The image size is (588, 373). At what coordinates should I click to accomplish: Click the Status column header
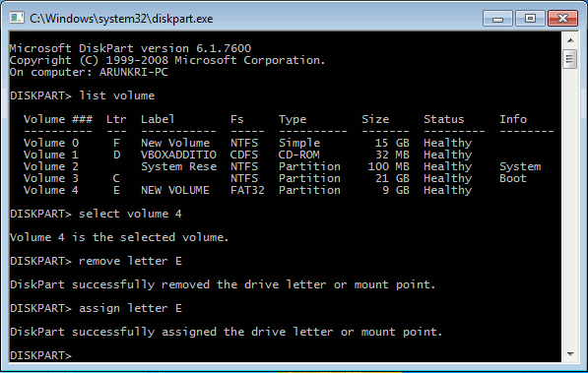tap(443, 119)
